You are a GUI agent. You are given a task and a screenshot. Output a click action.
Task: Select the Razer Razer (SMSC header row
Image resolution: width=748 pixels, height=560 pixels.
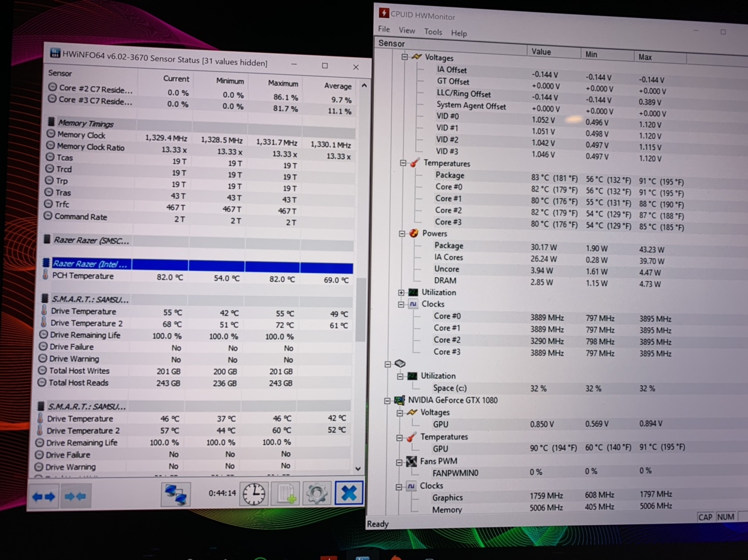pyautogui.click(x=199, y=241)
